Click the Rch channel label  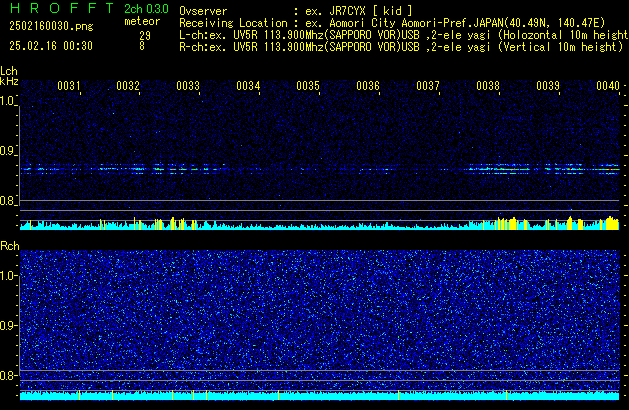pos(10,246)
